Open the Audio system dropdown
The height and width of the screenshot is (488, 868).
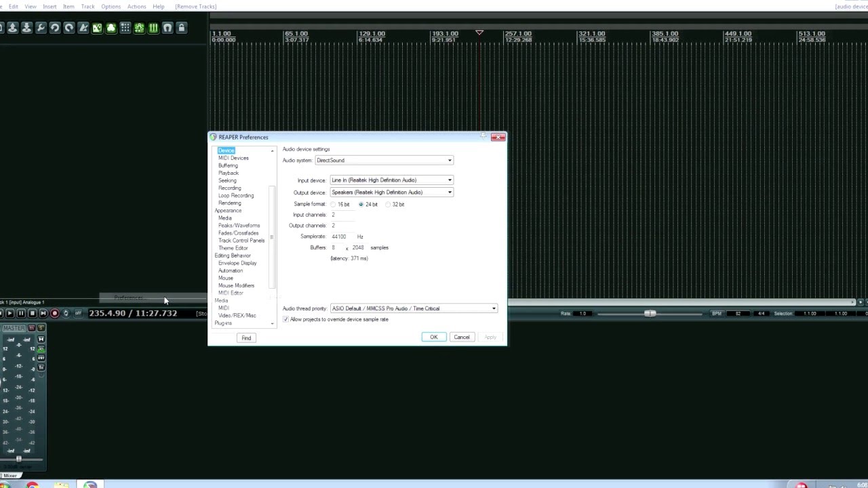[384, 161]
